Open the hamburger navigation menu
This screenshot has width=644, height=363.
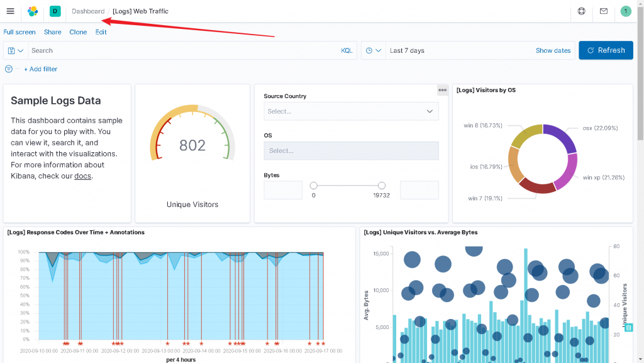(10, 11)
